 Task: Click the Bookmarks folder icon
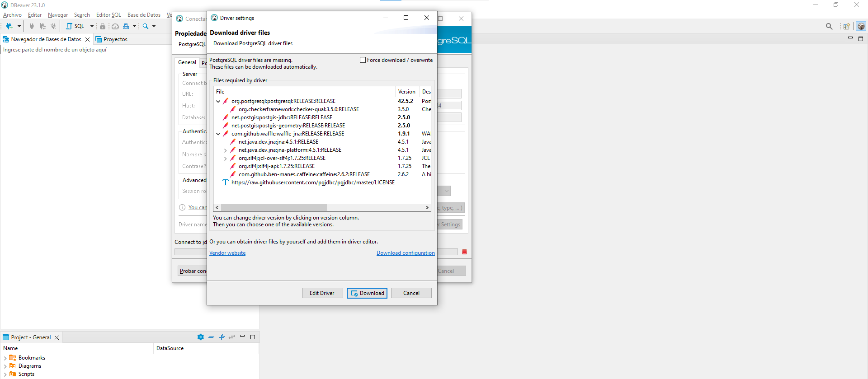tap(13, 358)
